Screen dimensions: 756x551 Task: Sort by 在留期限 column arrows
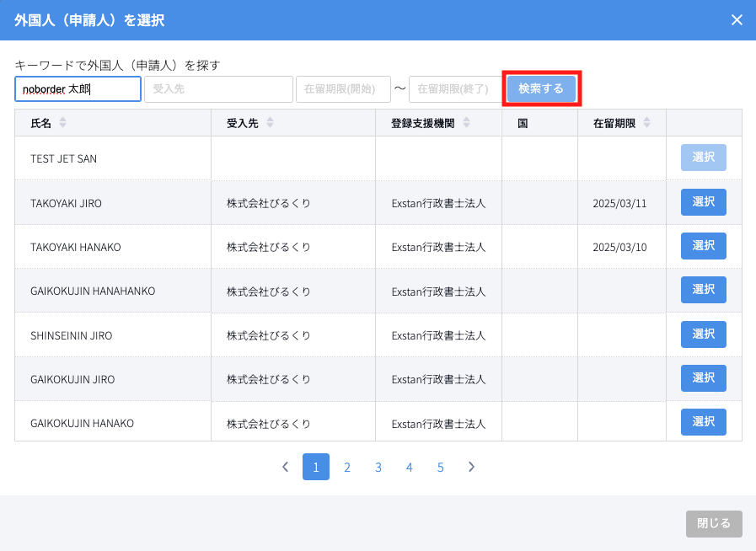pos(646,123)
